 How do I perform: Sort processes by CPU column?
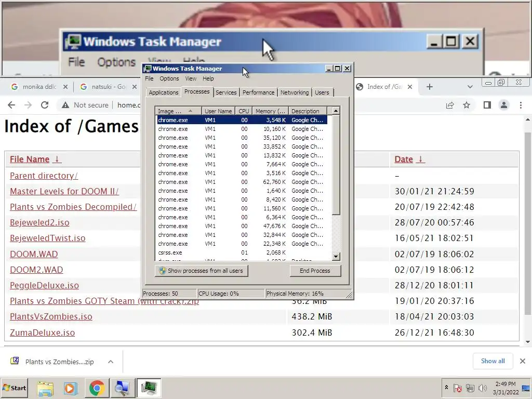tap(244, 111)
